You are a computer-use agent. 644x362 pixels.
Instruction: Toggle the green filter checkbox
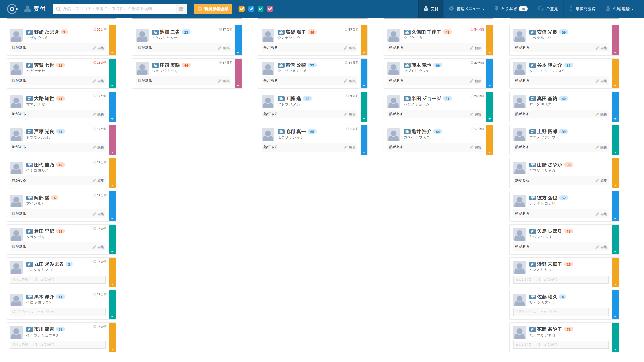click(x=261, y=9)
